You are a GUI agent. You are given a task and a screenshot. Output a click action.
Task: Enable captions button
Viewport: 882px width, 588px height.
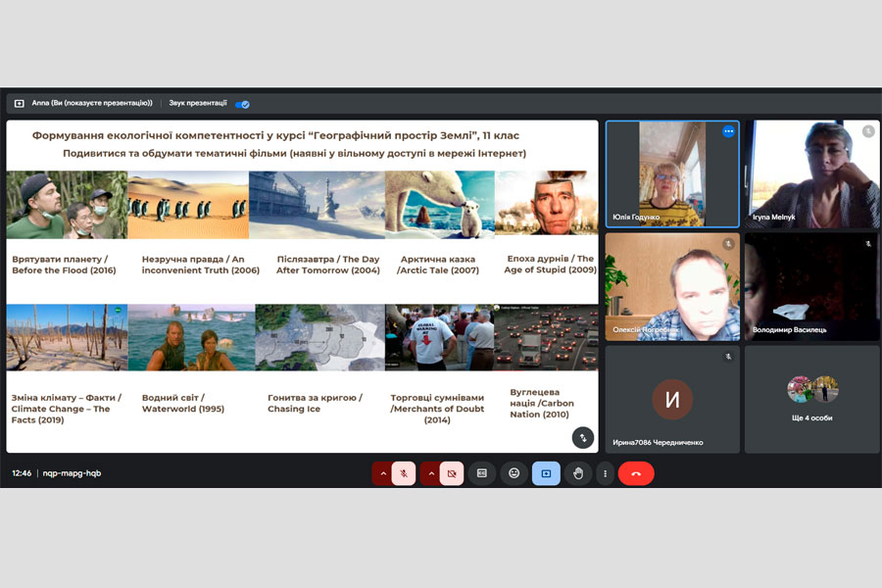tap(482, 473)
